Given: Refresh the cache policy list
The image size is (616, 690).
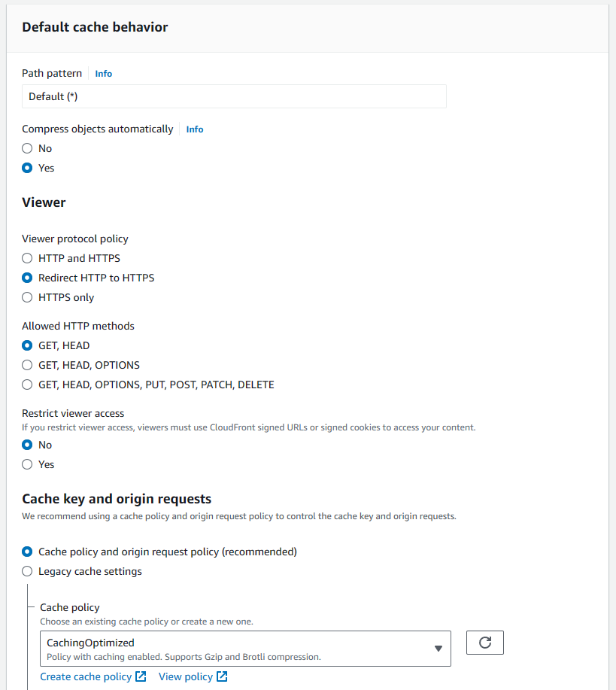Looking at the screenshot, I should [x=484, y=643].
